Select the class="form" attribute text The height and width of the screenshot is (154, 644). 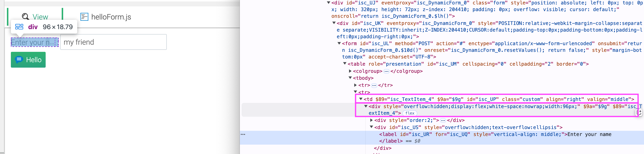pyautogui.click(x=490, y=3)
